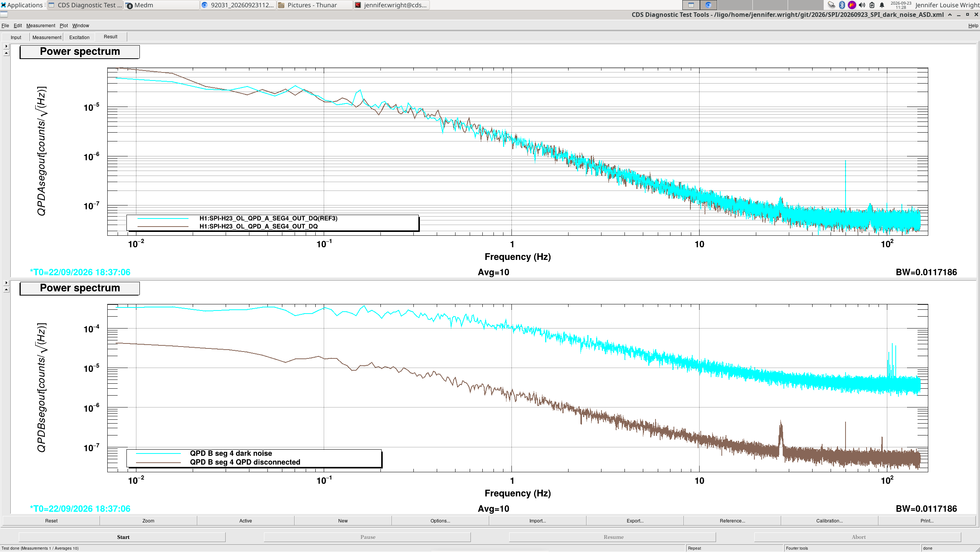This screenshot has height=552, width=980.
Task: Click the window menu icon below Applications
Action: coord(4,15)
